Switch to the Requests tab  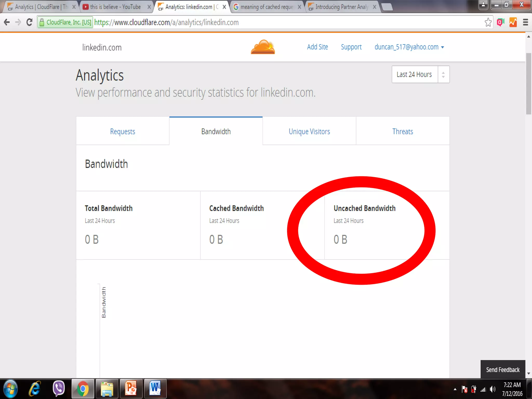123,131
